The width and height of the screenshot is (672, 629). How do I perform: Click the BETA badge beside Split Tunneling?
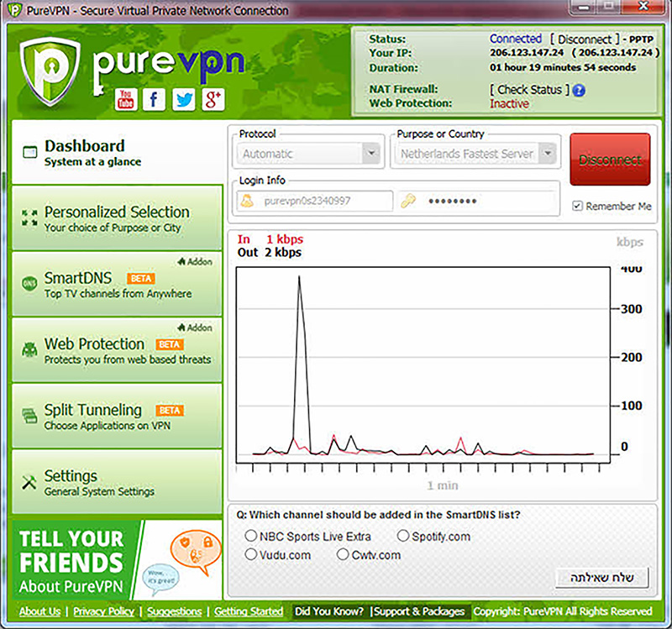click(x=170, y=411)
